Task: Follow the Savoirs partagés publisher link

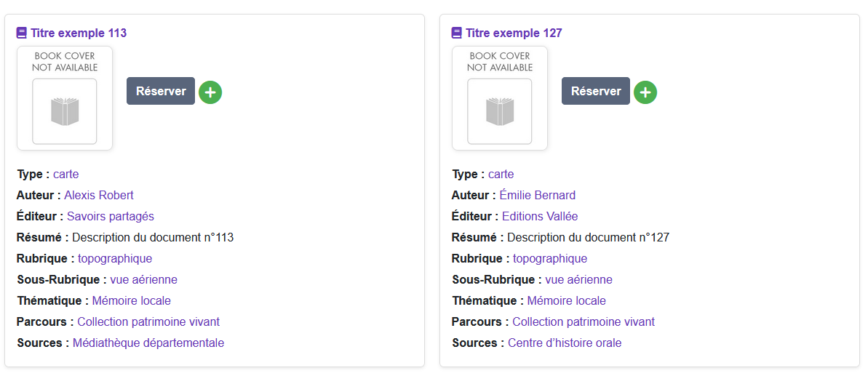Action: pyautogui.click(x=111, y=216)
